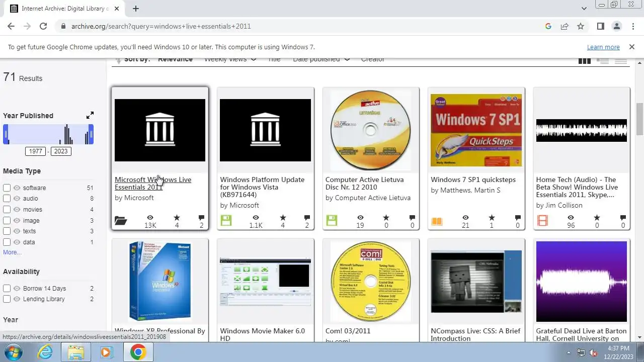
Task: Check the software media type checkbox
Action: (7, 188)
